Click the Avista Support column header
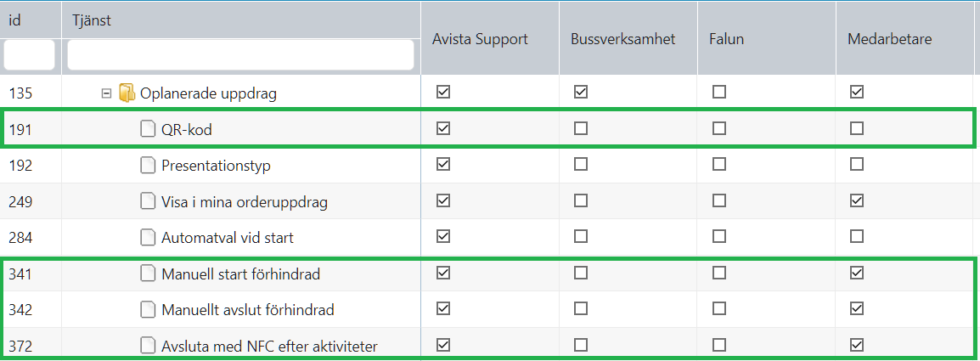Image resolution: width=980 pixels, height=361 pixels. (480, 39)
